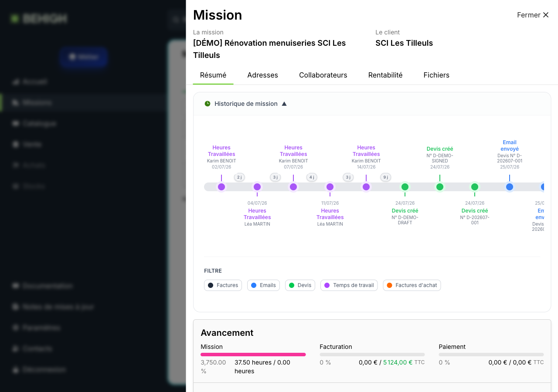This screenshot has height=392, width=558.
Task: Select the 07/07/26 Karim BENOIT timeline dot
Action: click(293, 187)
